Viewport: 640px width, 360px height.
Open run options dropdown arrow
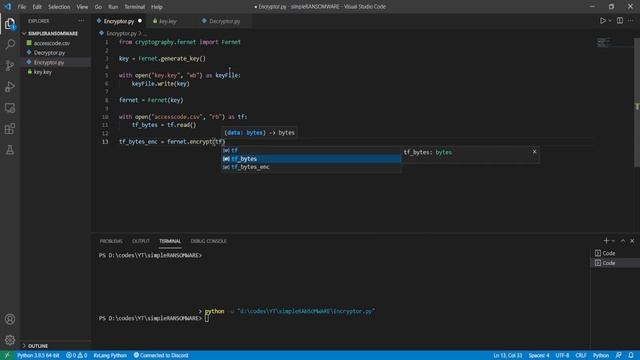coord(610,21)
